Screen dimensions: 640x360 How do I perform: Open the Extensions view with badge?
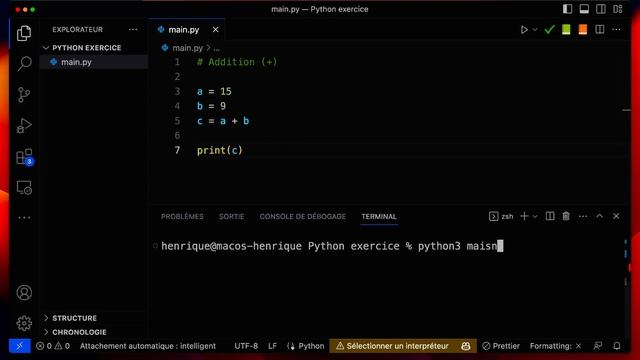click(x=24, y=157)
